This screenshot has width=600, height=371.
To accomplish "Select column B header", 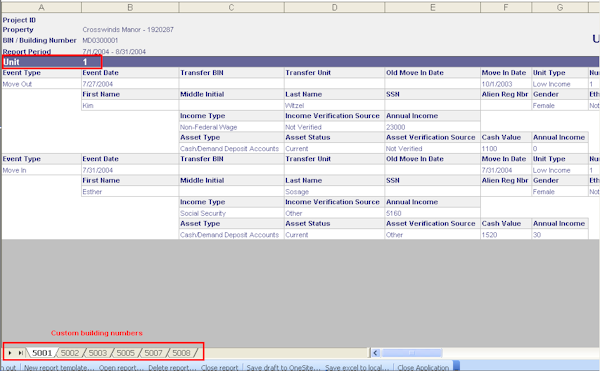I will [x=130, y=7].
